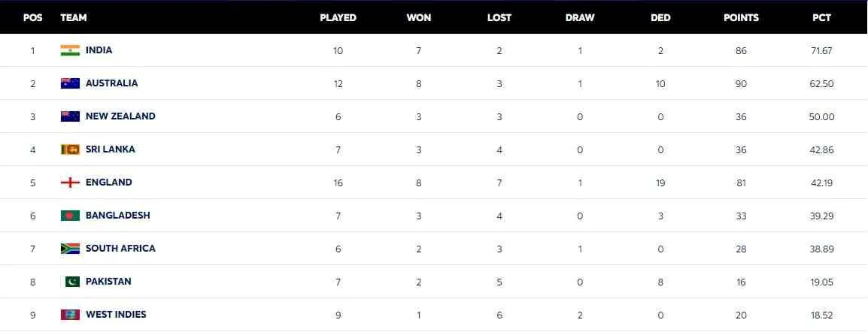This screenshot has height=332, width=868.
Task: Open the AUSTRALIA team link
Action: pyautogui.click(x=111, y=83)
